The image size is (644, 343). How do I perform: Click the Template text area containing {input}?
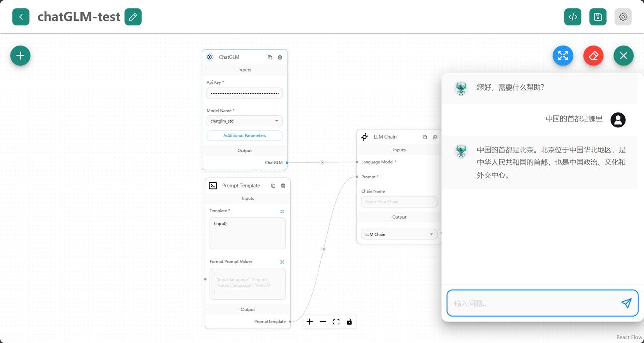tap(248, 233)
